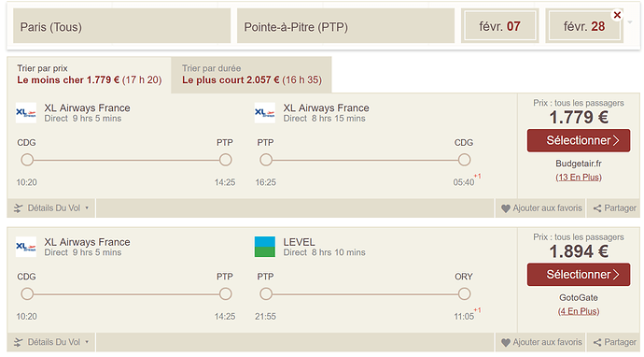This screenshot has height=357, width=644.
Task: Select the 1.894 € GotoGate flight
Action: point(579,275)
